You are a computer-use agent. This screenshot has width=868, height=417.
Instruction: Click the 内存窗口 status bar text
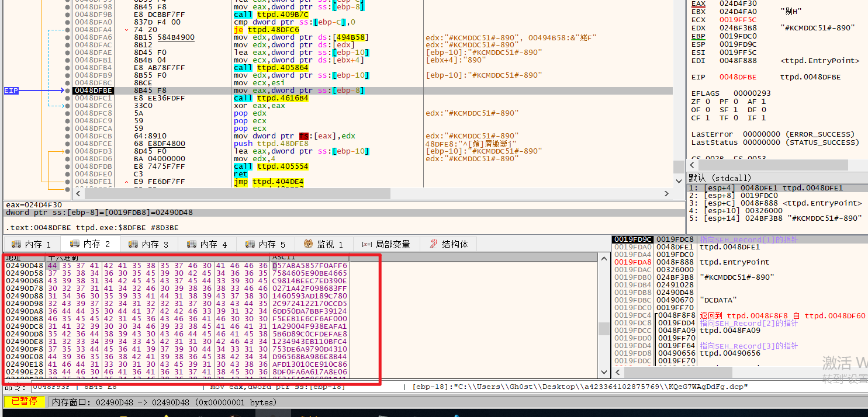[165, 402]
